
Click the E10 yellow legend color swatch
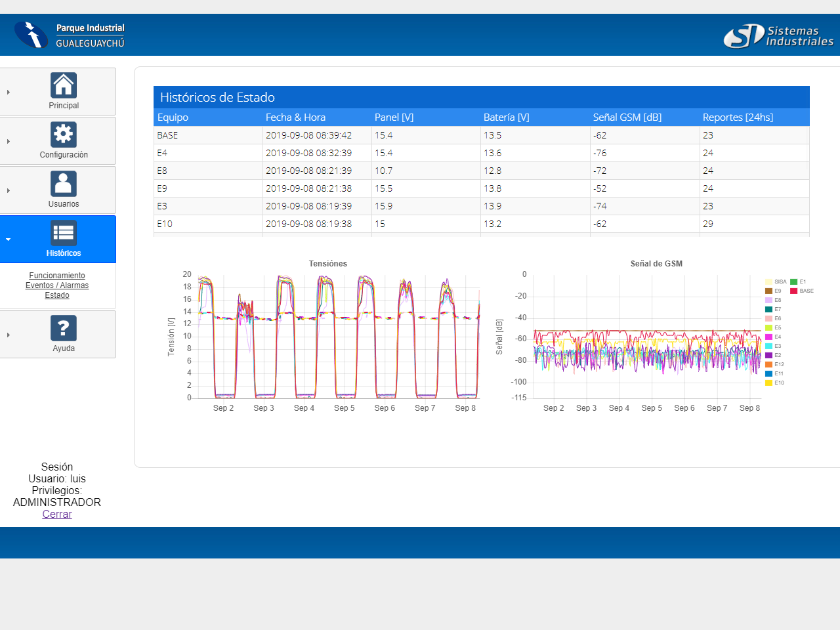point(768,383)
